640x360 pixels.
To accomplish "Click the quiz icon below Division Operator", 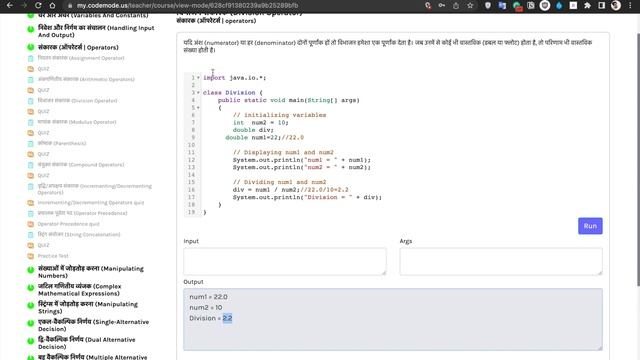I will click(31, 111).
